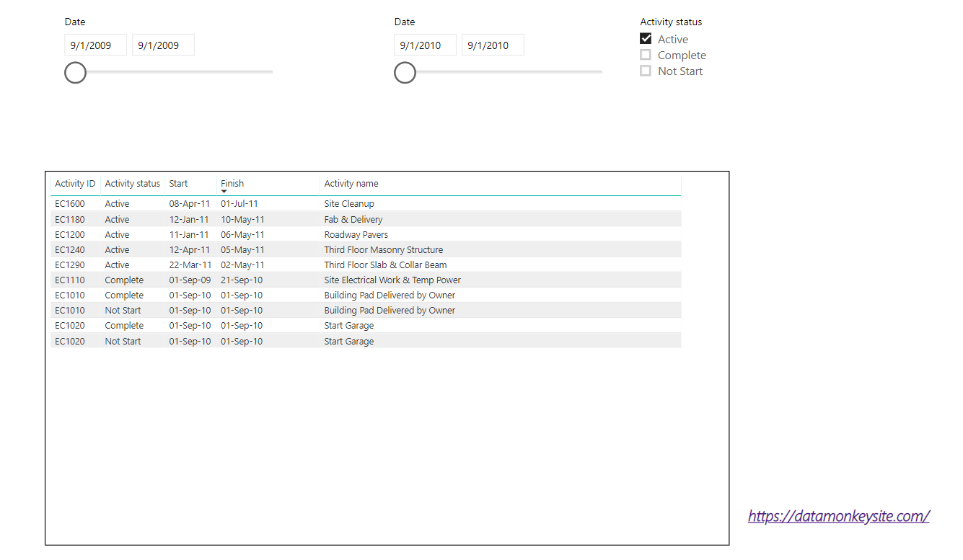Image resolution: width=963 pixels, height=560 pixels.
Task: Edit the first 9/1/2009 start date field
Action: click(95, 45)
